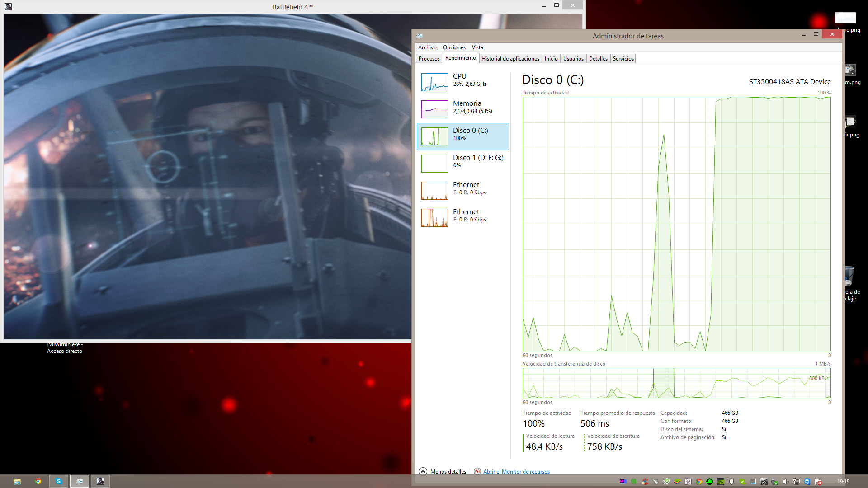This screenshot has width=868, height=488.
Task: Open Abrir el Monitor de recursos link
Action: click(516, 471)
